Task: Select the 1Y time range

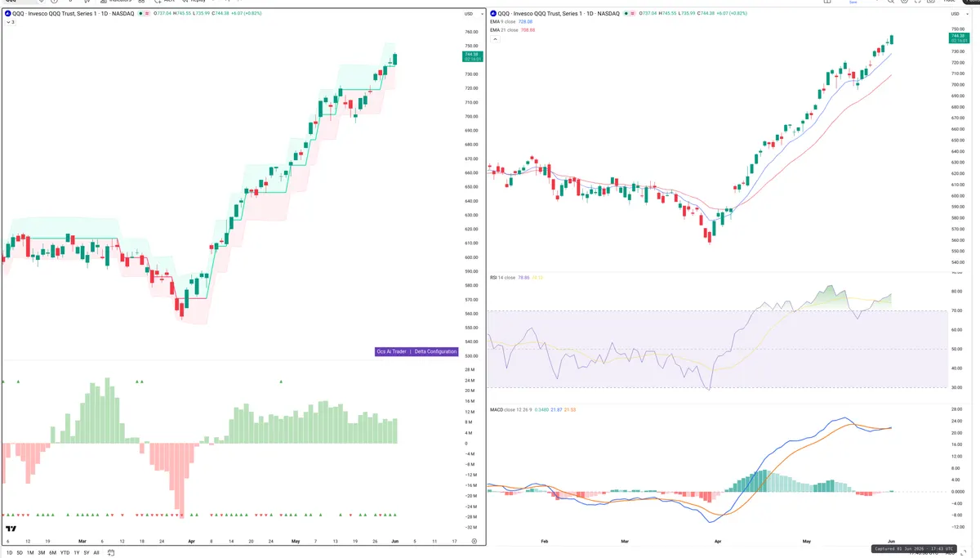Action: (77, 553)
